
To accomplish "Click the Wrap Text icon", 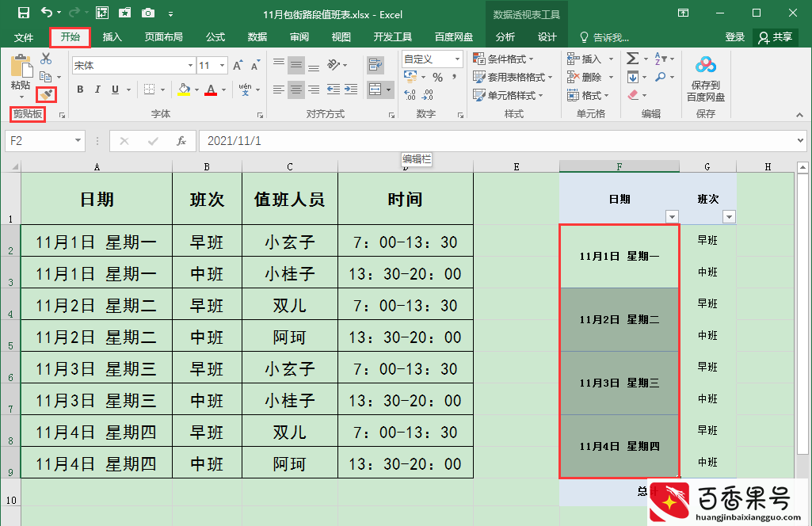I will tap(375, 65).
